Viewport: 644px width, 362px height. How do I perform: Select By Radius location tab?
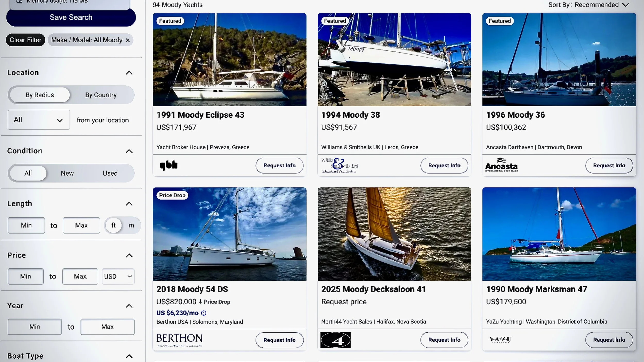(x=40, y=95)
